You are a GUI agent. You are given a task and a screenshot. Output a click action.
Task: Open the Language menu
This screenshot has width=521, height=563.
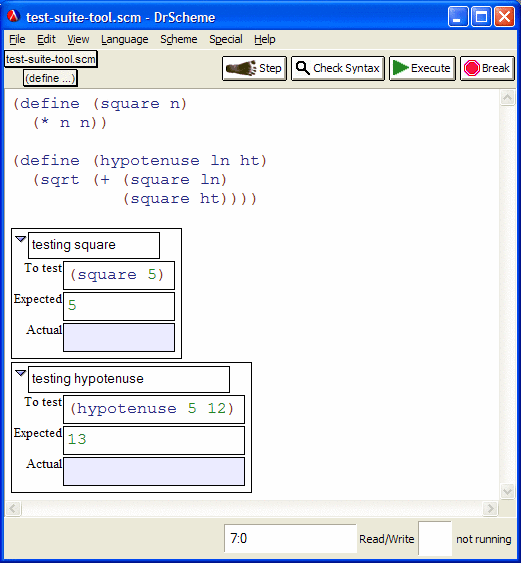click(x=125, y=39)
